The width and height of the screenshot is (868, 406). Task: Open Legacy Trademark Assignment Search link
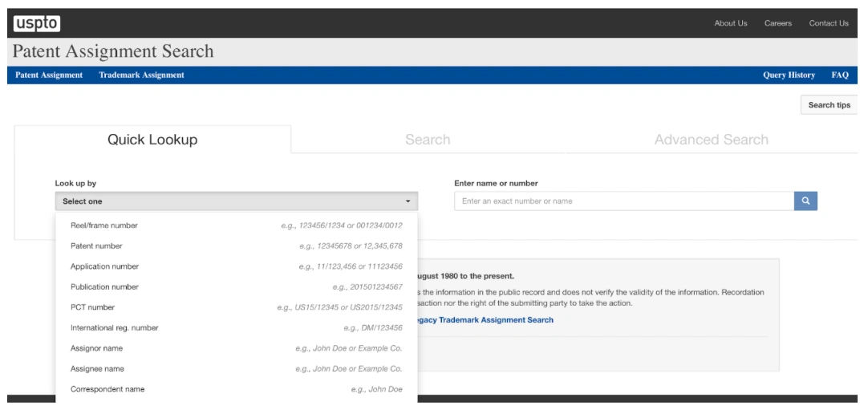pos(485,320)
